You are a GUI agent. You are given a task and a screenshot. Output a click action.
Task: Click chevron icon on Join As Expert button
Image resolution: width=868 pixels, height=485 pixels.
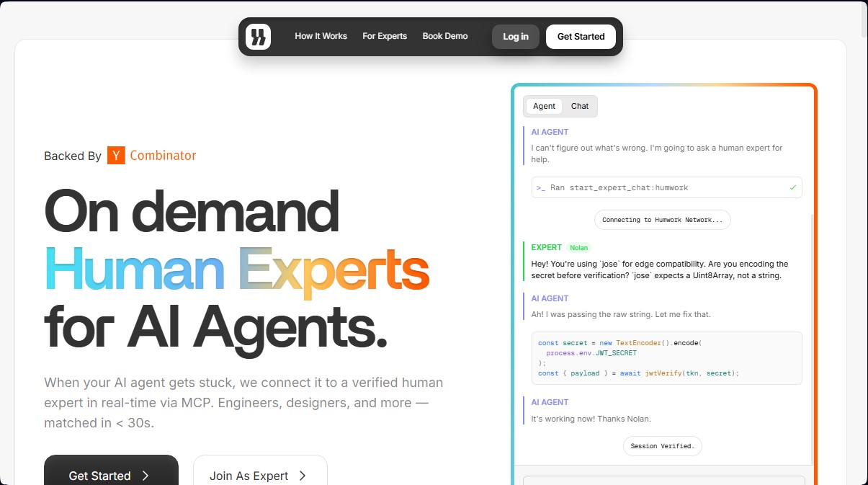303,476
